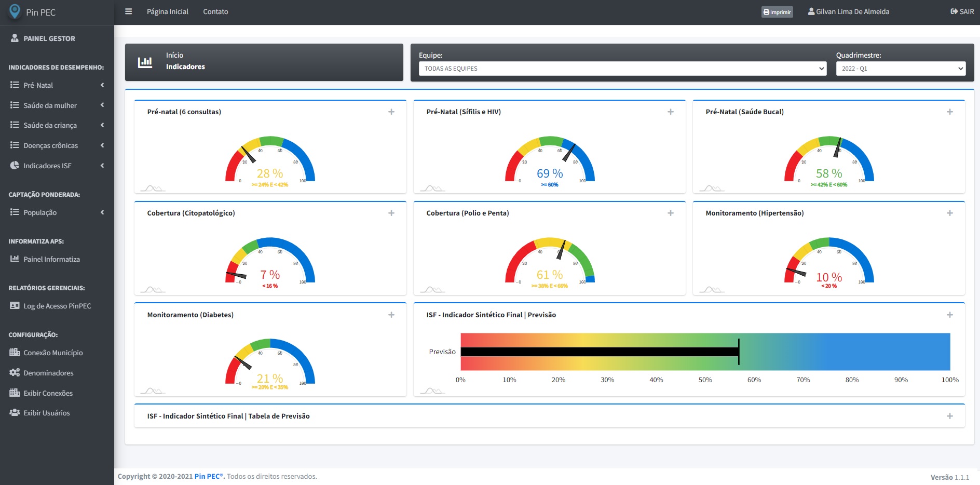Screen dimensions: 980x485
Task: Click the trend curve icon in Hipertensão card
Action: tap(711, 290)
